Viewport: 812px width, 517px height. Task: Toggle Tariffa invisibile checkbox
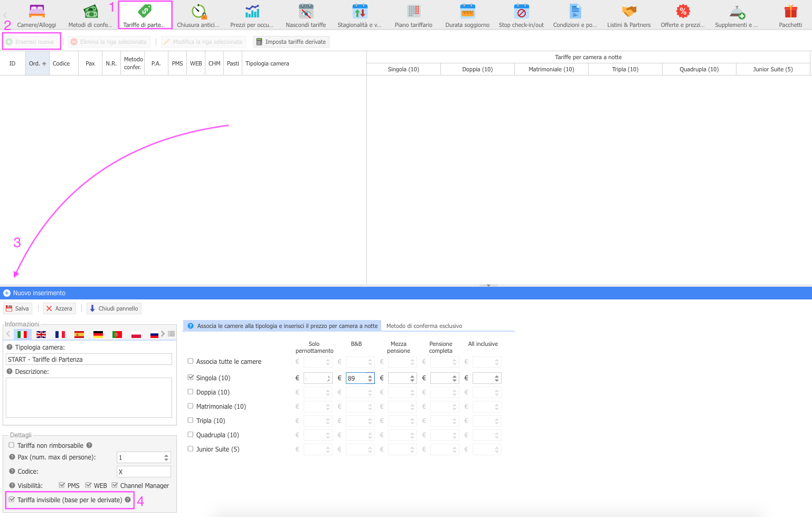(x=12, y=500)
